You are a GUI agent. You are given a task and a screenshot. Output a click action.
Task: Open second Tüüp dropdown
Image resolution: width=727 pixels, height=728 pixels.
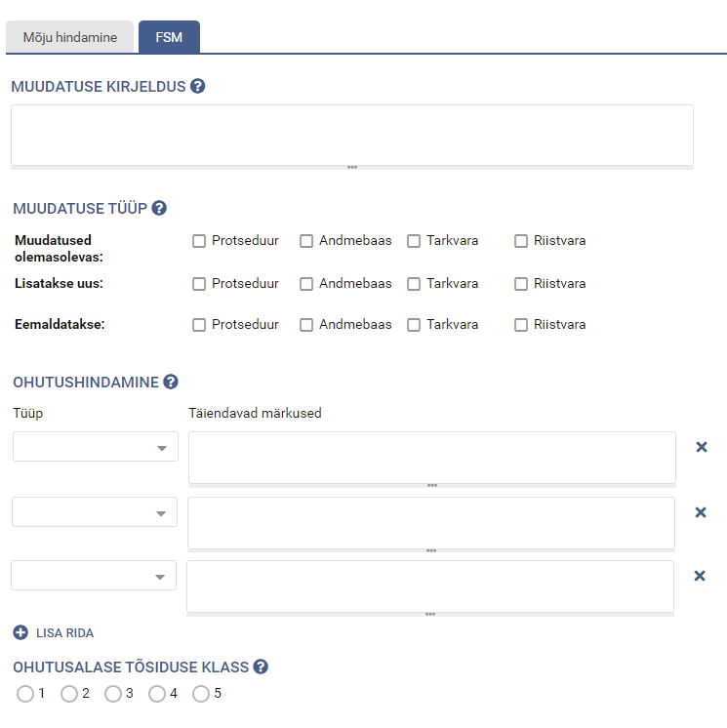(95, 512)
